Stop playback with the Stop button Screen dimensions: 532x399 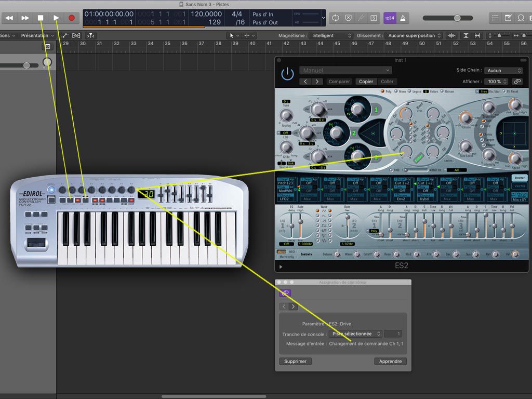[41, 18]
